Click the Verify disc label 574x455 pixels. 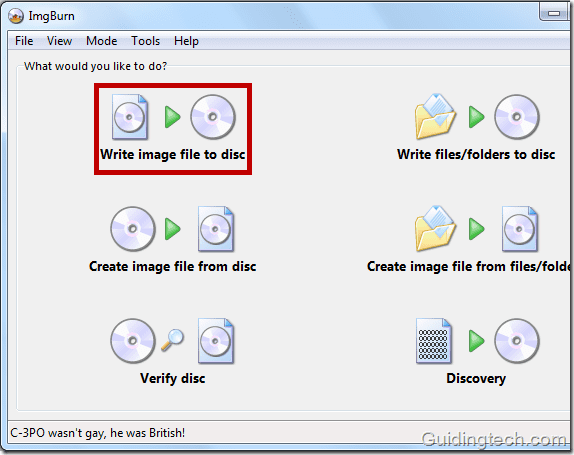pyautogui.click(x=172, y=378)
